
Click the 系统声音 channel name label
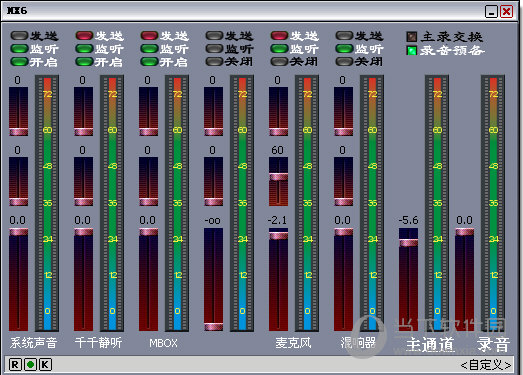(x=33, y=343)
